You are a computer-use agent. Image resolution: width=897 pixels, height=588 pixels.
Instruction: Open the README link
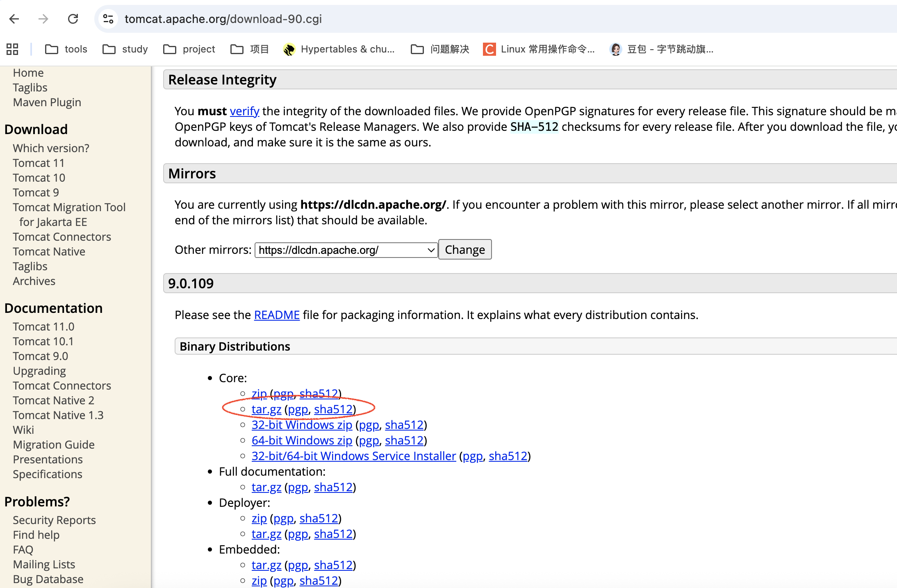coord(277,315)
